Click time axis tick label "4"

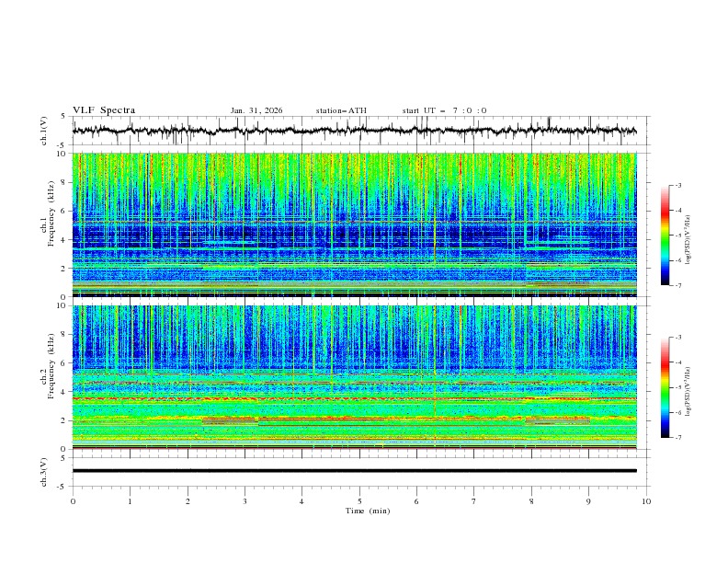[301, 501]
